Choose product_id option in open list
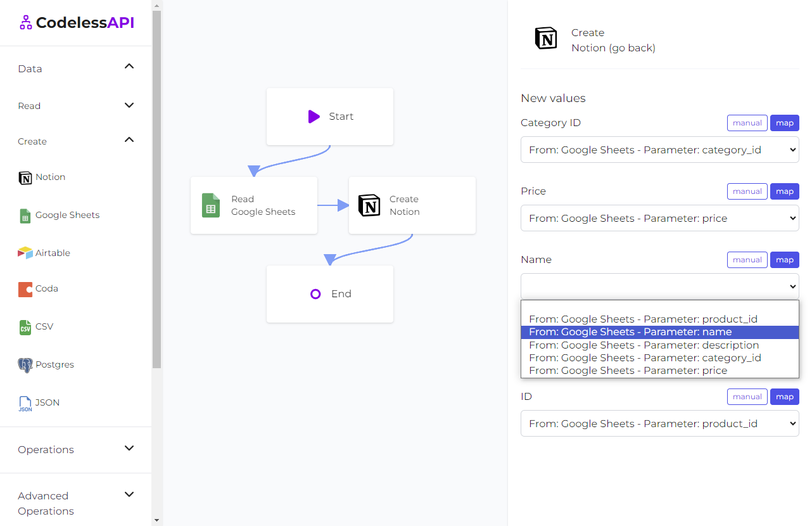812x526 pixels. tap(660, 319)
